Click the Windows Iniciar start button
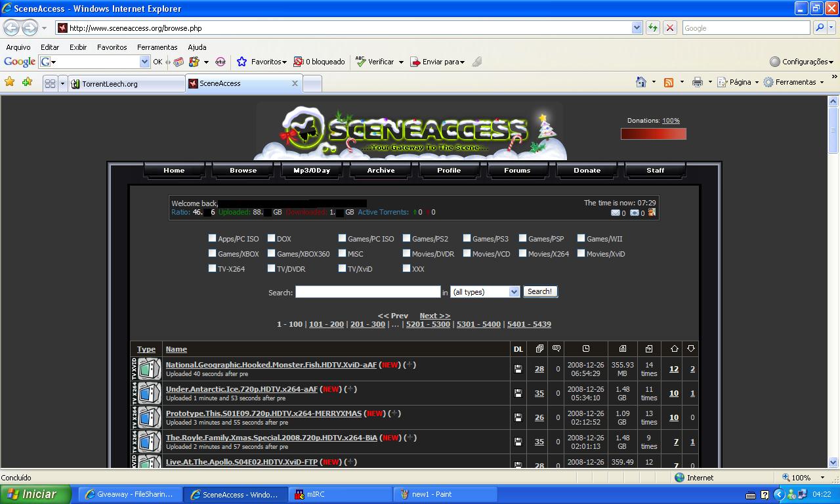 (35, 494)
